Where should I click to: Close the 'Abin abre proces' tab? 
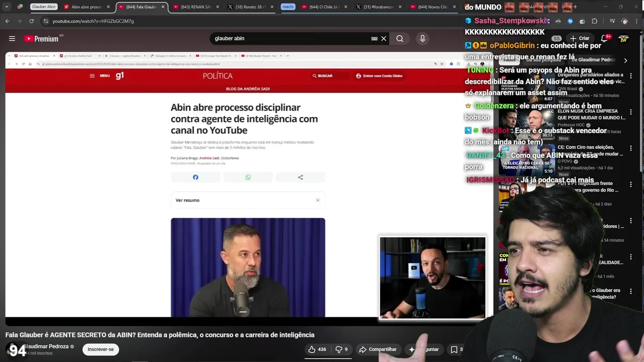point(108,7)
